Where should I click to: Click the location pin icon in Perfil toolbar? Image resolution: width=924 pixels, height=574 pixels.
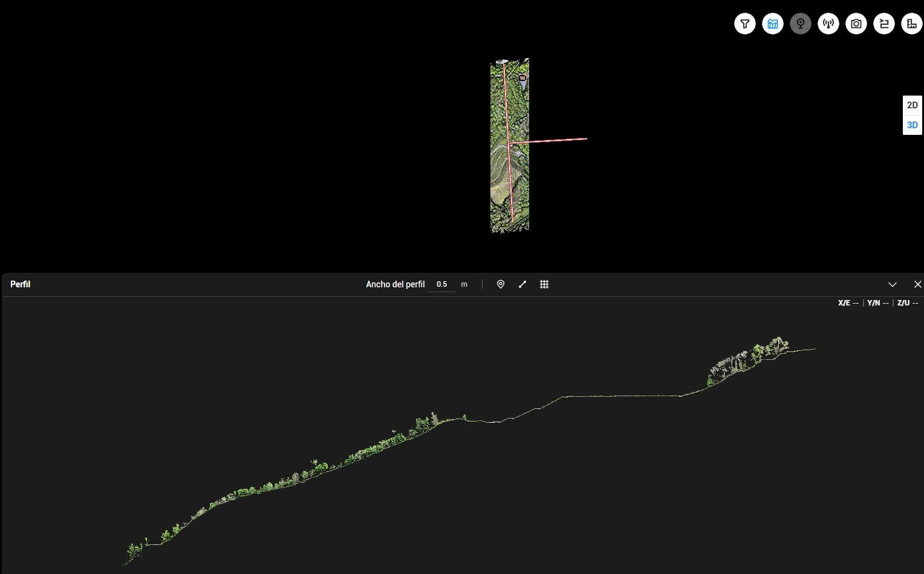501,284
